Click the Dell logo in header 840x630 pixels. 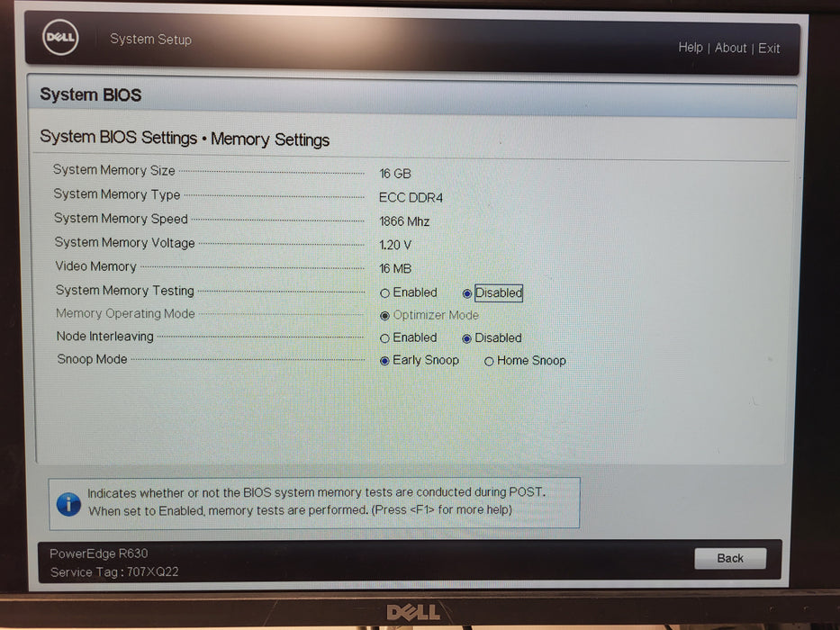60,38
